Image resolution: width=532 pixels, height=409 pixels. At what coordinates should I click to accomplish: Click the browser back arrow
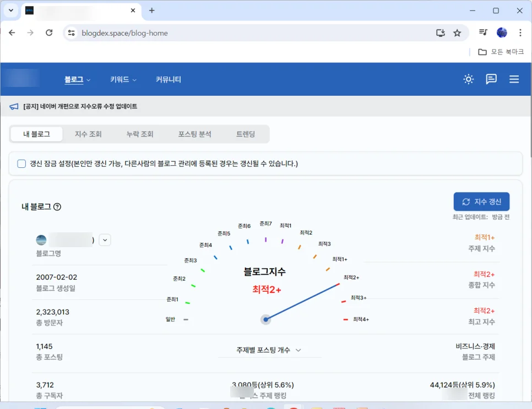point(12,33)
